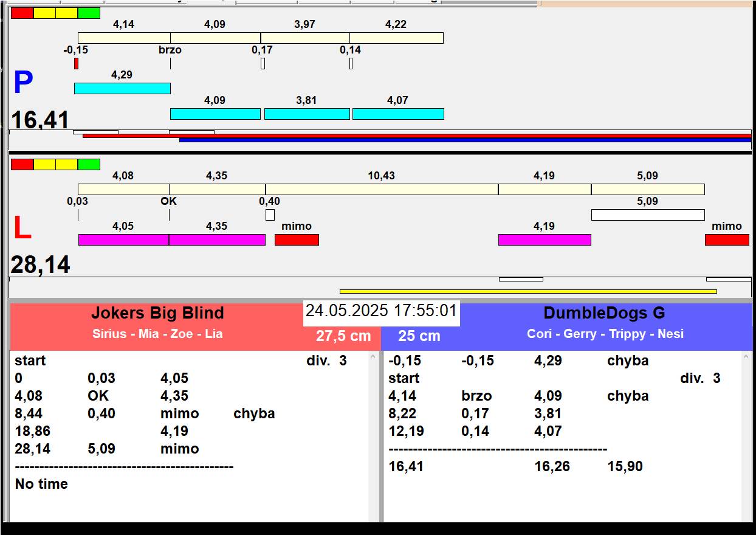The image size is (756, 535).
Task: Click the green start light in lane L
Action: pos(89,164)
